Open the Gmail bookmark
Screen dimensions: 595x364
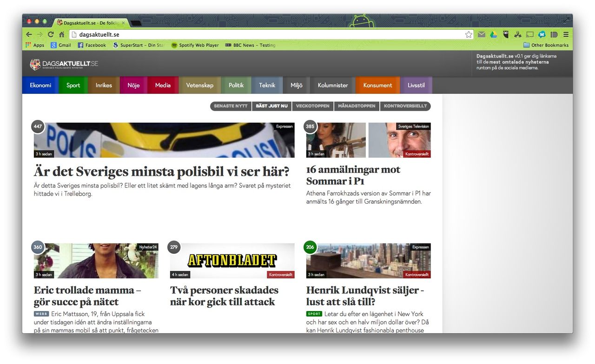pos(61,45)
